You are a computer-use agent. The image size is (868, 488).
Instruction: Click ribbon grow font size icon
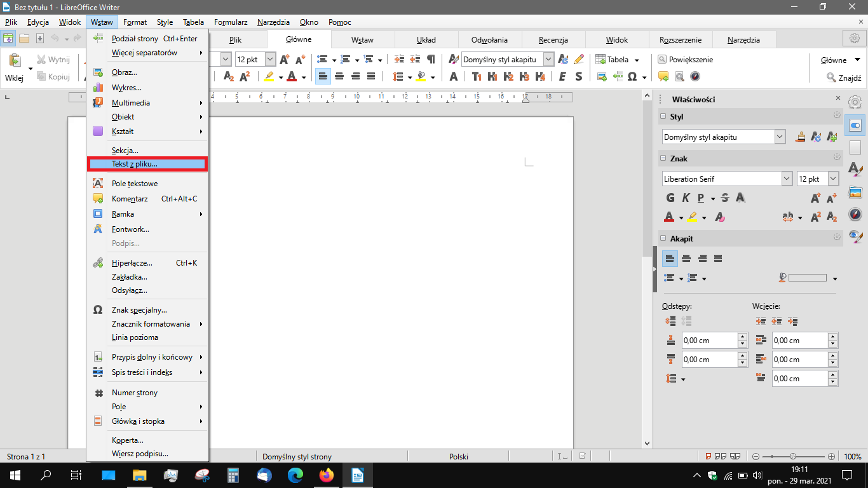point(285,59)
